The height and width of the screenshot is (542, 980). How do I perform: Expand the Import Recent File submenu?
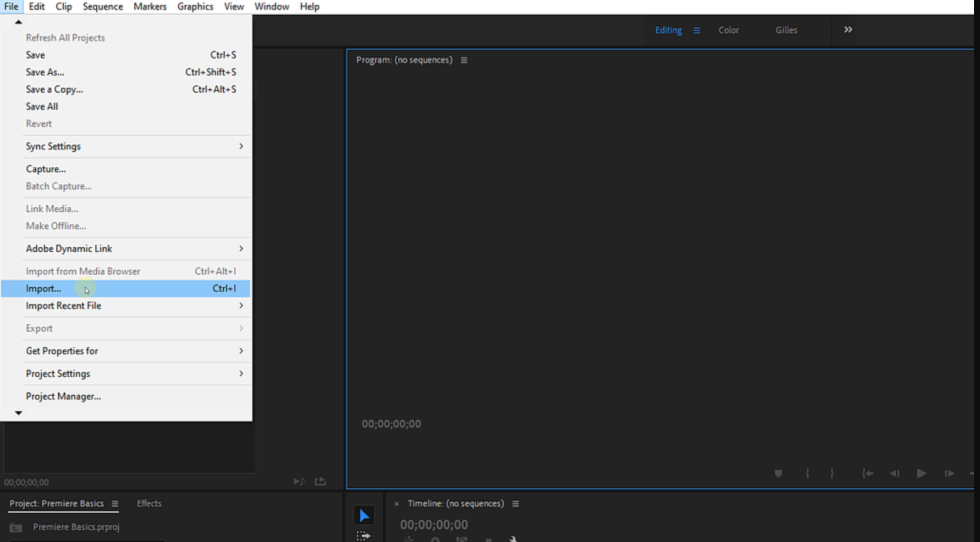(x=64, y=305)
